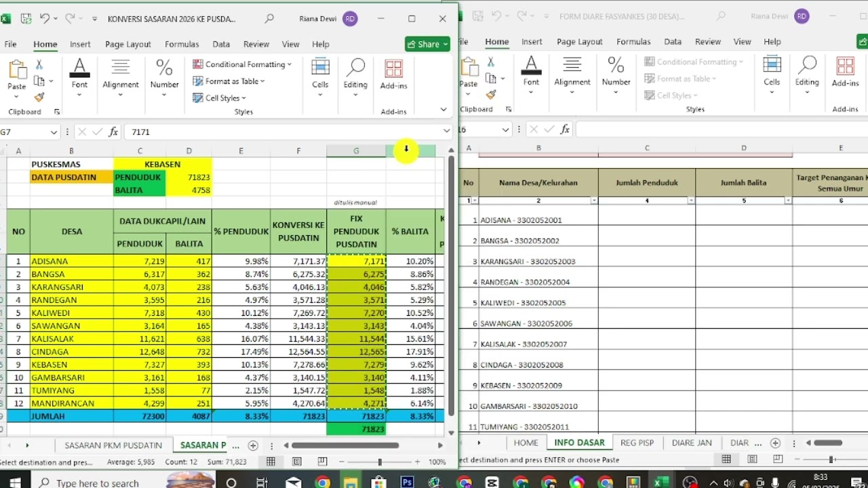Click horizontal scrollbar in left window
The image size is (868, 488).
pos(345,445)
